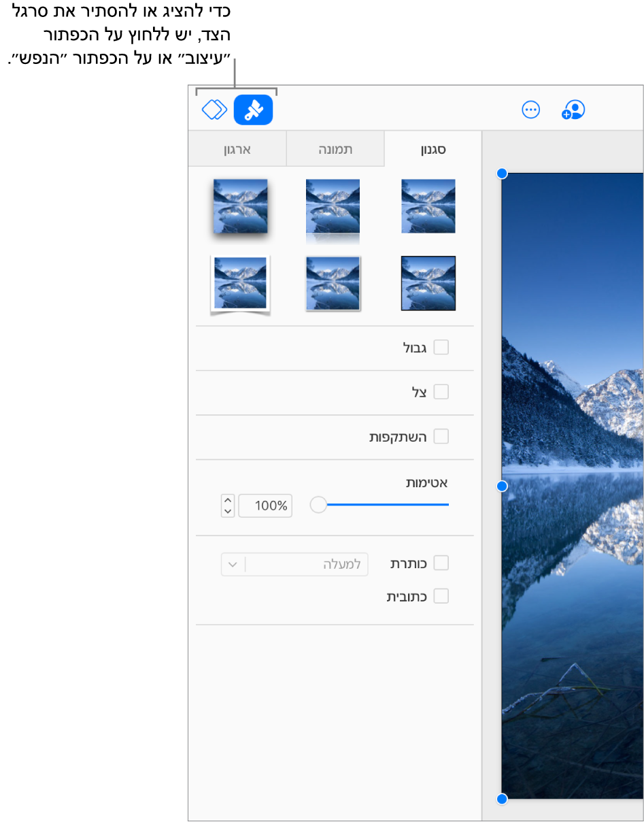644x822 pixels.
Task: Check the כותרת checkbox
Action: pyautogui.click(x=441, y=563)
